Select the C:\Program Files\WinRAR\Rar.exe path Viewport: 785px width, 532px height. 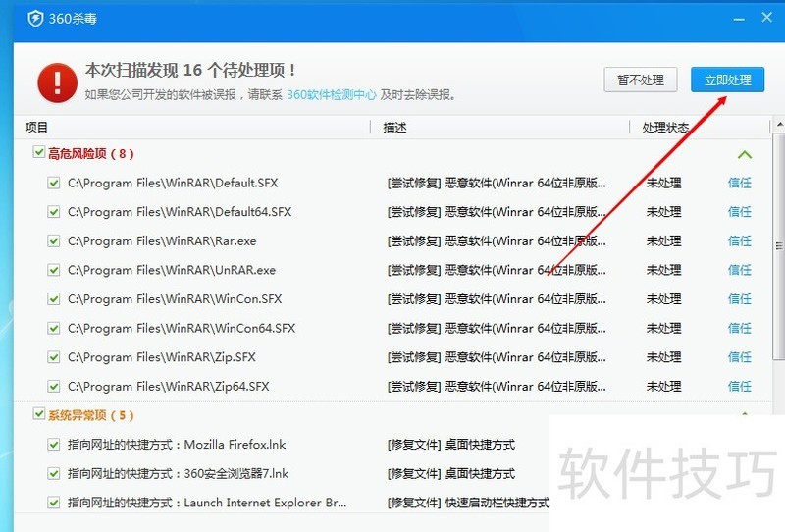[162, 240]
